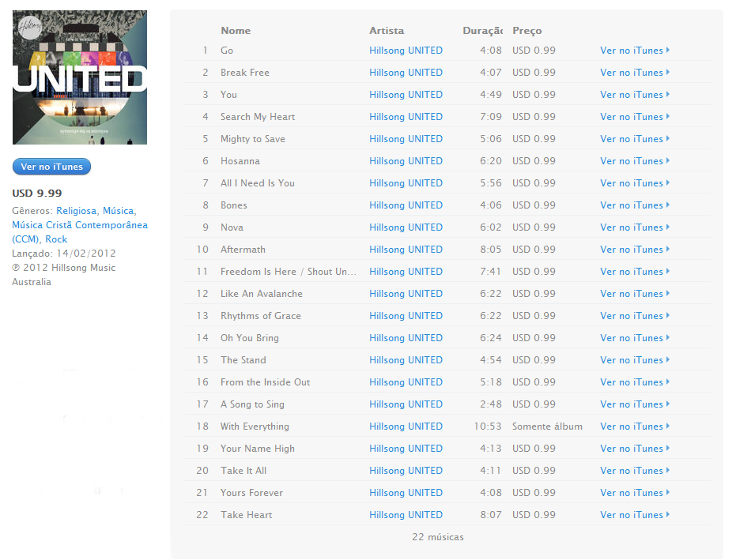Click the 10:53 duration value
This screenshot has width=736, height=560.
coord(488,427)
